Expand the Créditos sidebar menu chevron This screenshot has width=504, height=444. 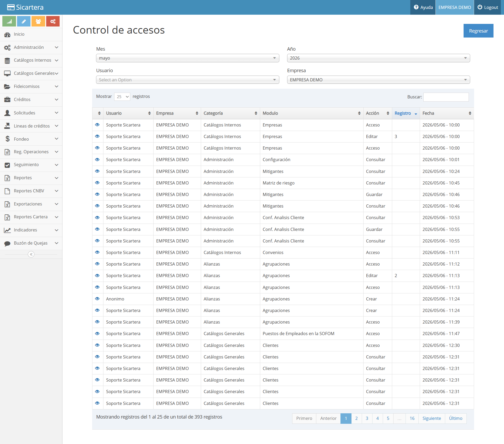point(56,100)
